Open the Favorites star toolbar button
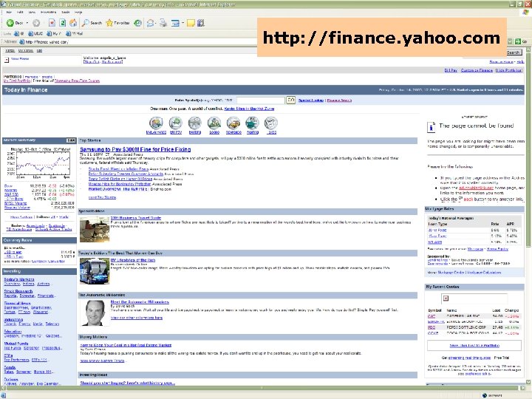The image size is (532, 399). (x=117, y=23)
